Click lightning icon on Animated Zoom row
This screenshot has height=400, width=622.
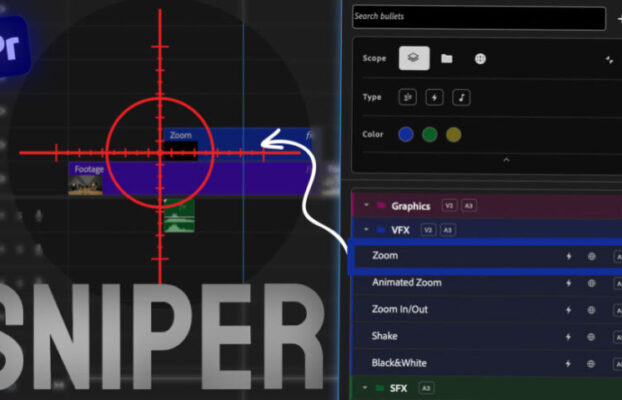click(x=568, y=283)
